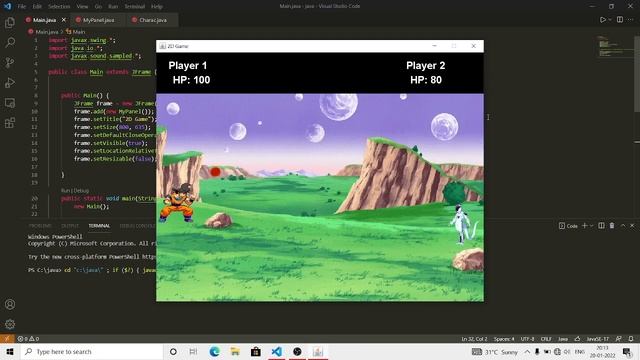The width and height of the screenshot is (640, 360).
Task: Click the red energy ball in game
Action: (215, 172)
